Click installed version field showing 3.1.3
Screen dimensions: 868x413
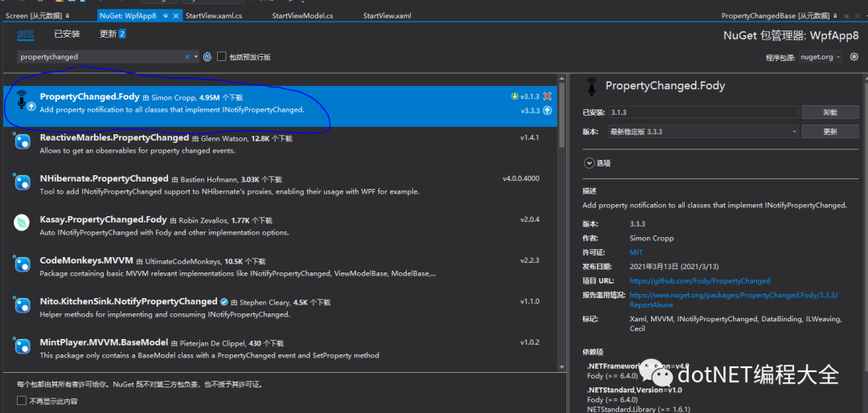703,112
